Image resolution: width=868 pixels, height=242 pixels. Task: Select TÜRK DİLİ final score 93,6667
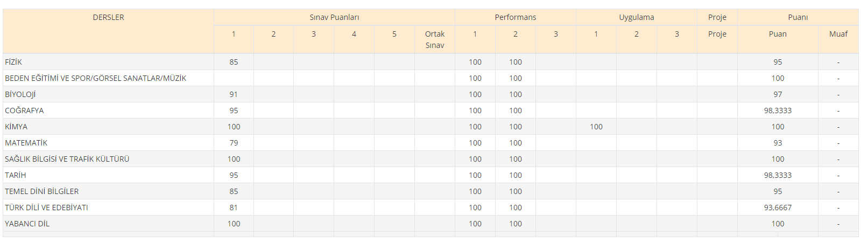[778, 208]
